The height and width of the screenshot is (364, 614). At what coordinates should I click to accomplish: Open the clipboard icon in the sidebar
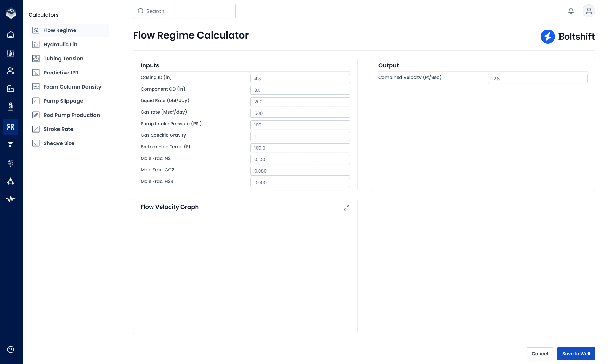coord(11,107)
